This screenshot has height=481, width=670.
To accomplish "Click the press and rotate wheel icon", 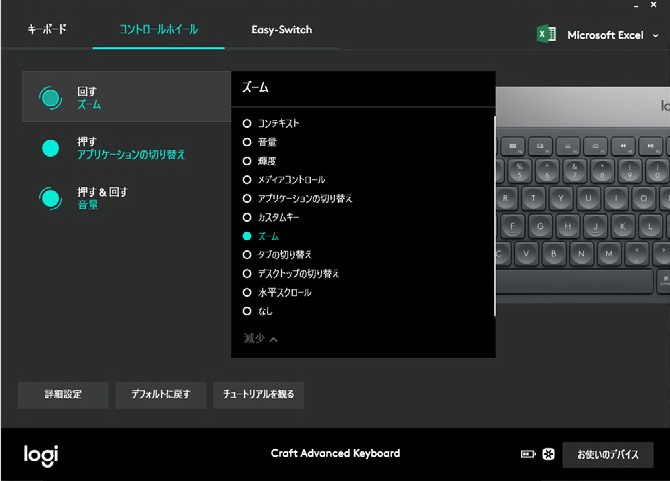I will 50,198.
